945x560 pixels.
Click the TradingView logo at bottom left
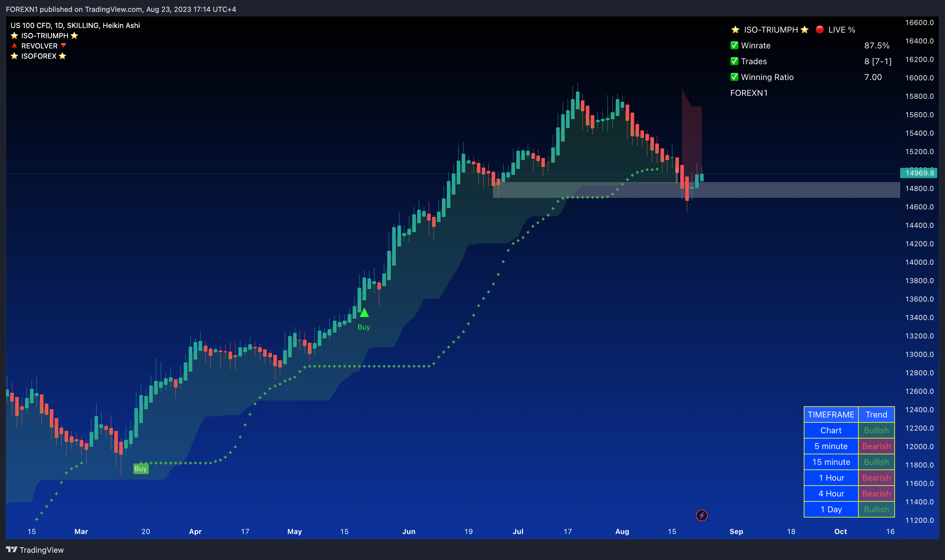click(35, 550)
